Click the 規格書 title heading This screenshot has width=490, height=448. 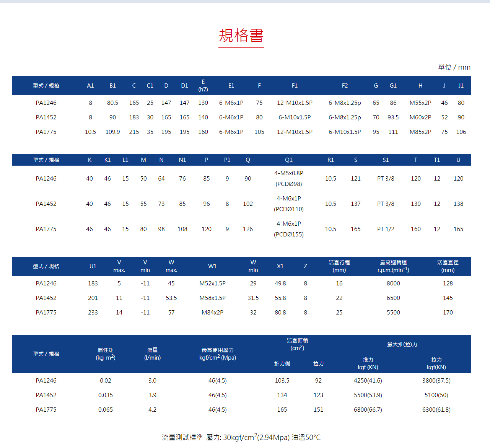coord(241,36)
